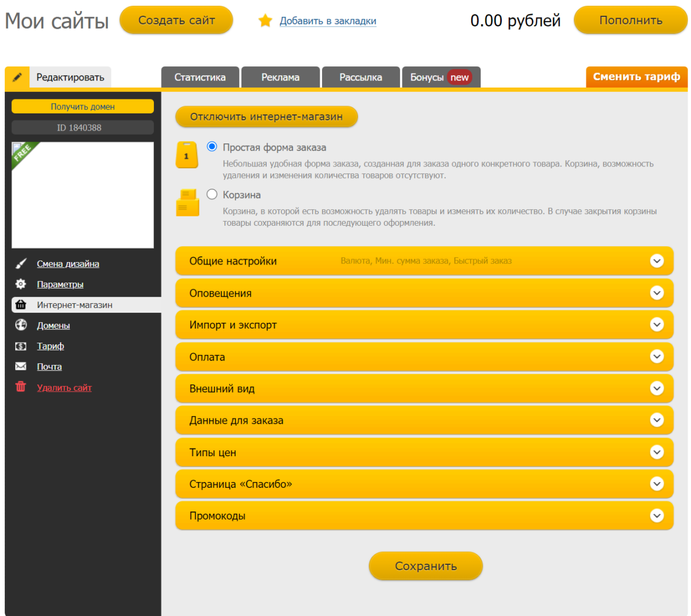691x616 pixels.
Task: Open the Параметры sidebar link
Action: [x=60, y=284]
